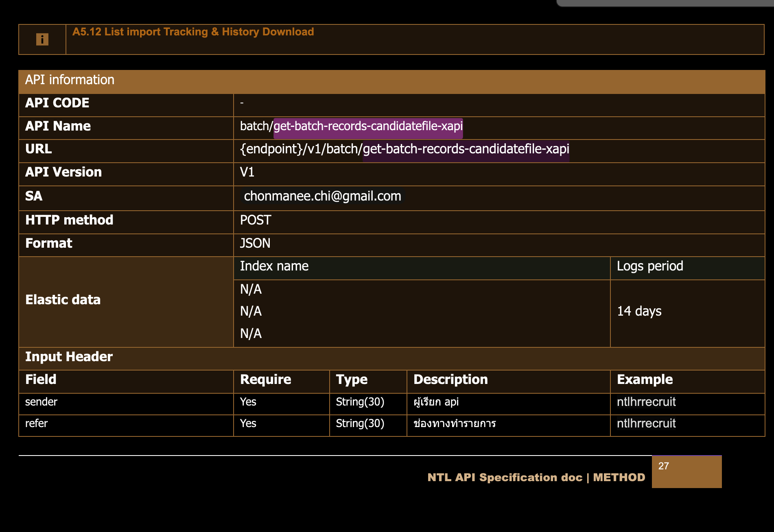Click the Index name column header
The image size is (774, 532).
pyautogui.click(x=274, y=266)
